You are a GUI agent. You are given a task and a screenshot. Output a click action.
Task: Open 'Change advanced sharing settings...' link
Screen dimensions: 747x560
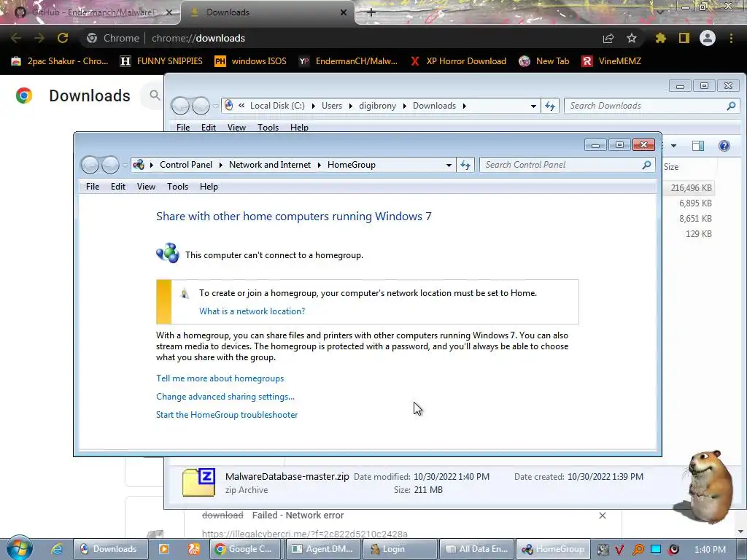[x=225, y=397]
